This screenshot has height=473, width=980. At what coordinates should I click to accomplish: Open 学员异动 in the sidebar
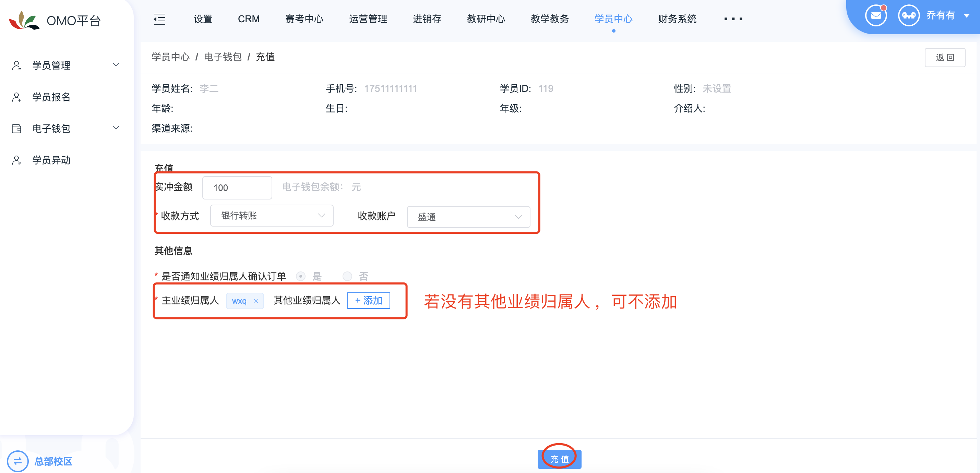pos(51,160)
